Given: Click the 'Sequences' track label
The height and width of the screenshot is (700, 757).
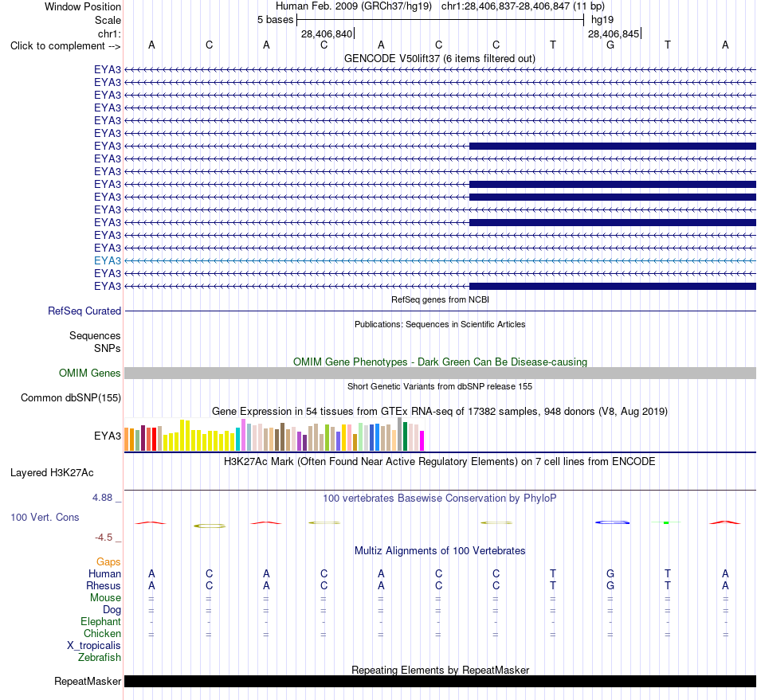Looking at the screenshot, I should [x=95, y=336].
